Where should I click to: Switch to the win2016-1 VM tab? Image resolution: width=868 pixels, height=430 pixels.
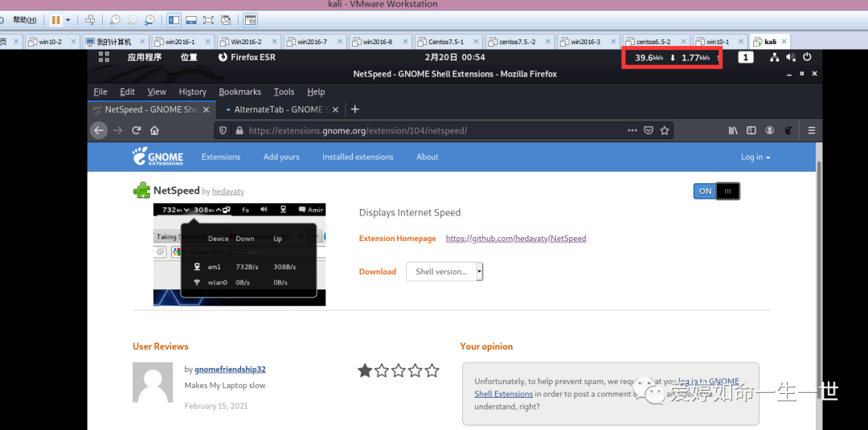[182, 42]
